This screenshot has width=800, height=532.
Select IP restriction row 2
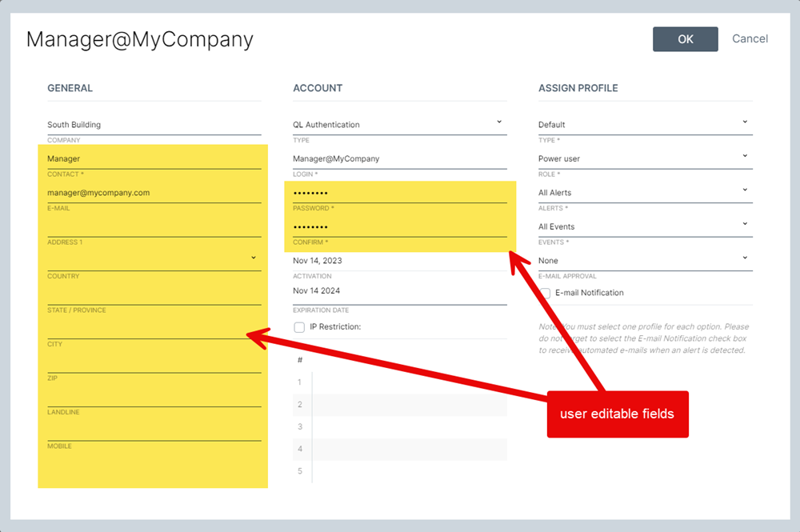pos(399,405)
